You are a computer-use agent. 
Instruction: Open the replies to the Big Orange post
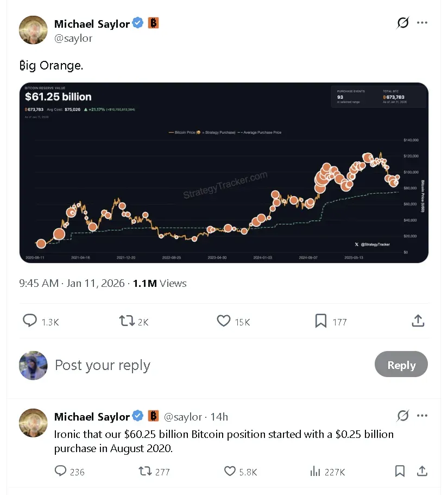(x=30, y=321)
